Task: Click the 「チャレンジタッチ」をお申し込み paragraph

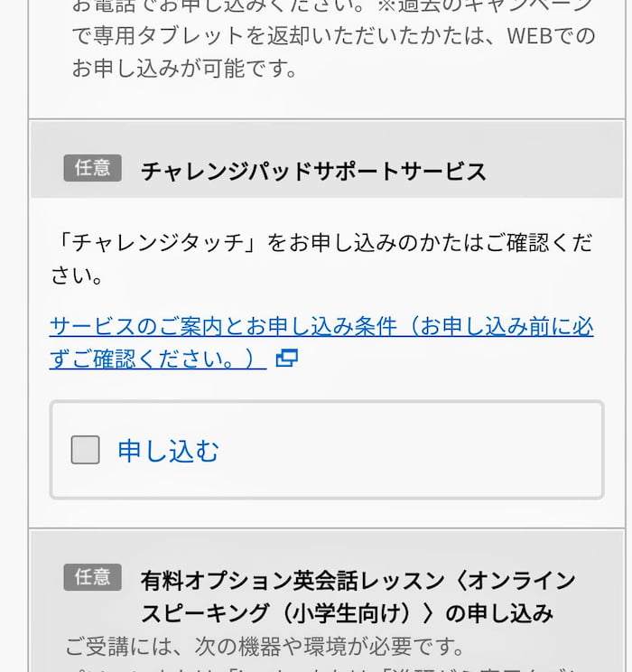Action: pyautogui.click(x=321, y=259)
